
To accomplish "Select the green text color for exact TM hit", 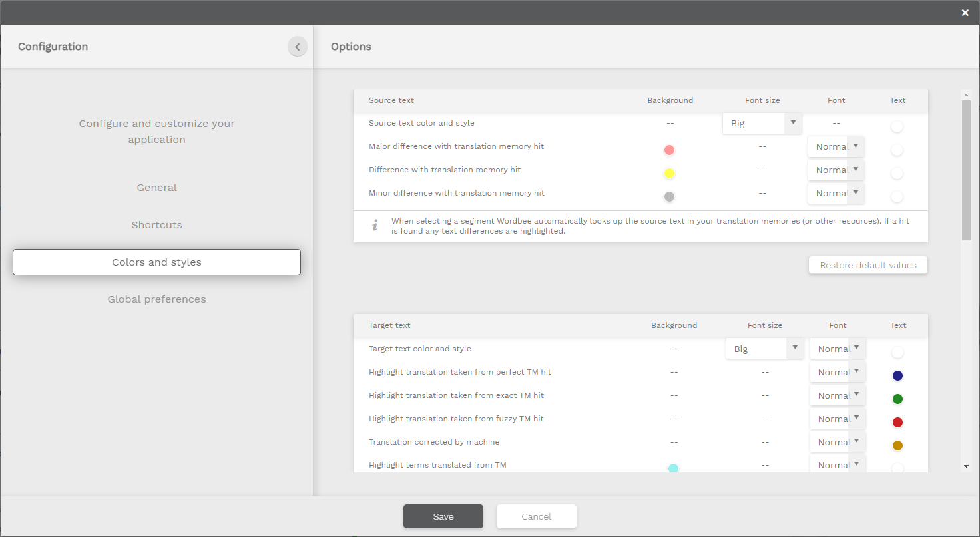I will [897, 399].
